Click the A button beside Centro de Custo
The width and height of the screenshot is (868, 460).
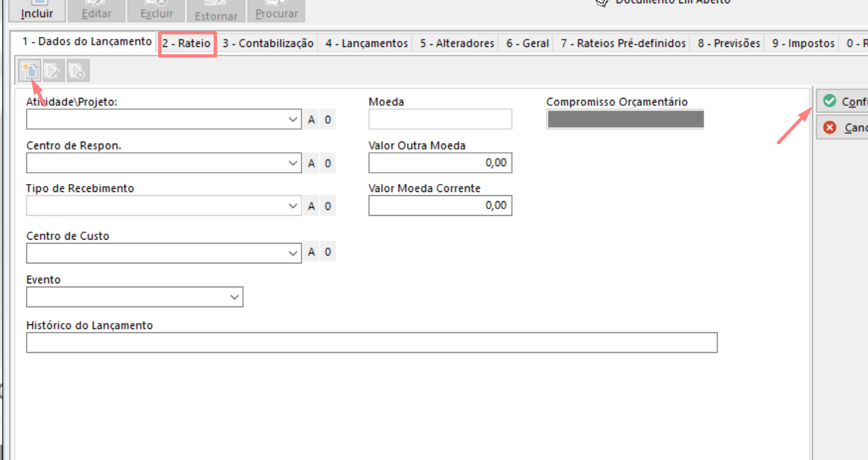coord(312,252)
